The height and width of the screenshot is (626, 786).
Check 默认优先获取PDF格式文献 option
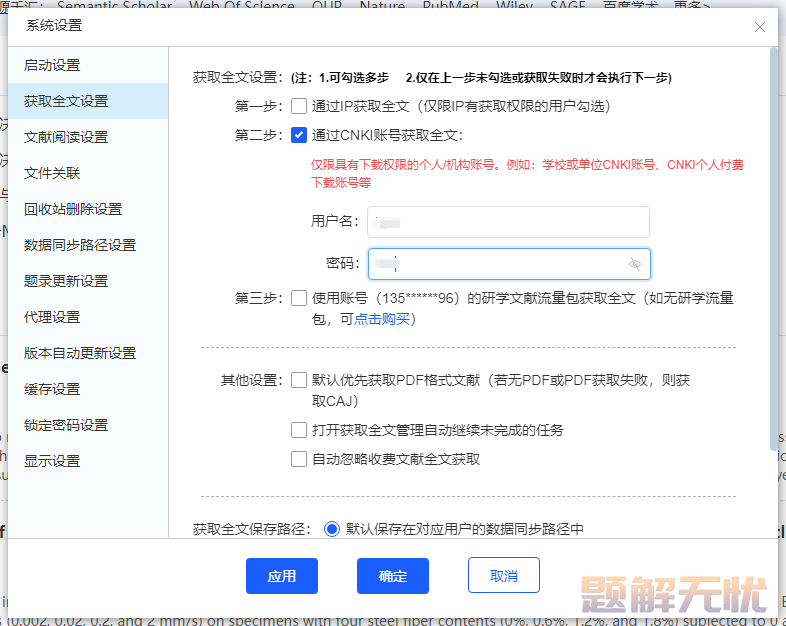299,380
